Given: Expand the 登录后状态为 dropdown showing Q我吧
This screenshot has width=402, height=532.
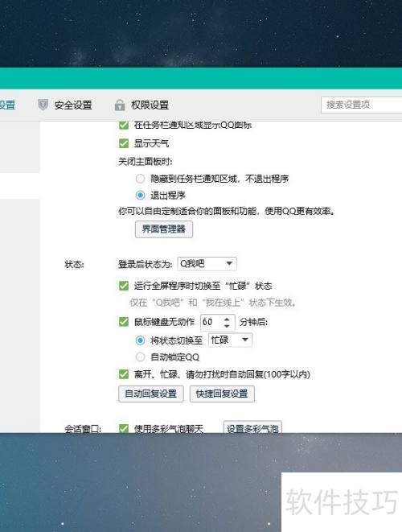Looking at the screenshot, I should click(207, 264).
